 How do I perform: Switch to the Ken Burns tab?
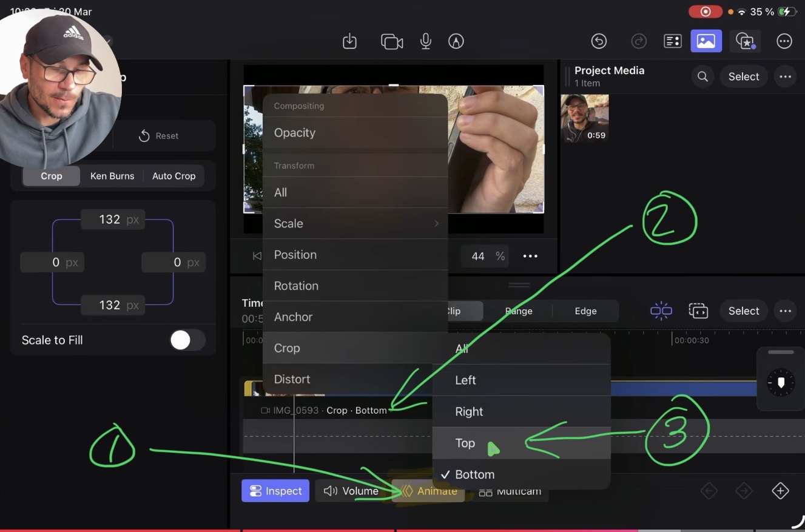tap(112, 176)
